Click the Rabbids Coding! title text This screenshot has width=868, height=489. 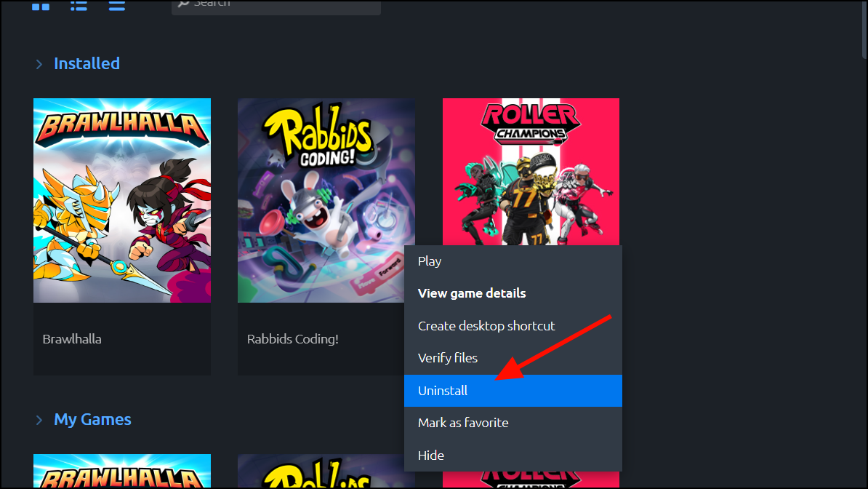coord(293,339)
